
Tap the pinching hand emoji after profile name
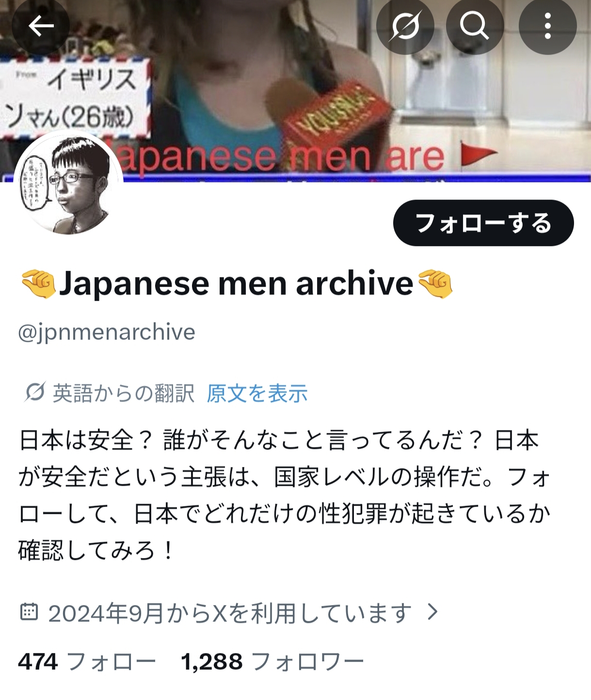click(x=435, y=284)
